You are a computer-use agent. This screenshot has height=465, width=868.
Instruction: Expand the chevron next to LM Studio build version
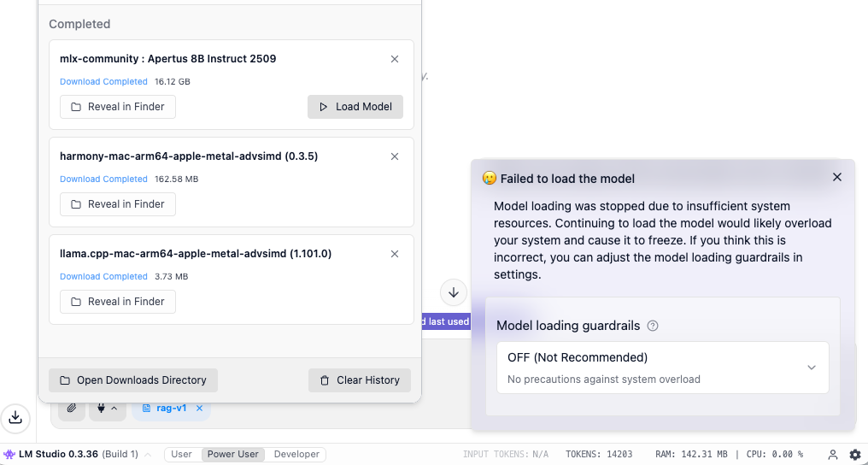pyautogui.click(x=148, y=455)
